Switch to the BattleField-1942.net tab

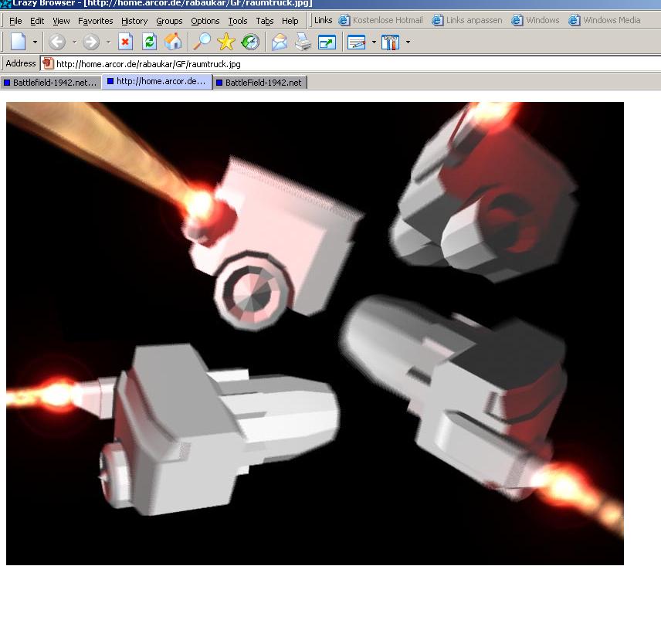tap(260, 83)
